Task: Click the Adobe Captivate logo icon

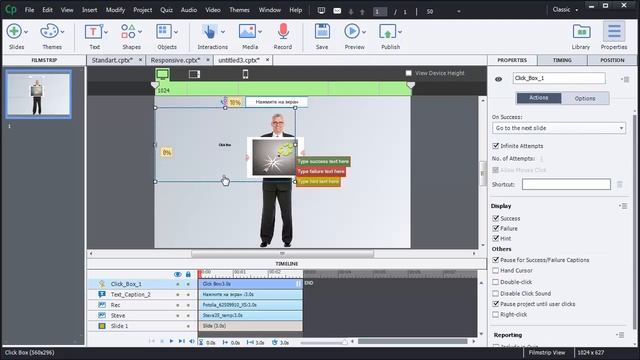Action: (11, 9)
